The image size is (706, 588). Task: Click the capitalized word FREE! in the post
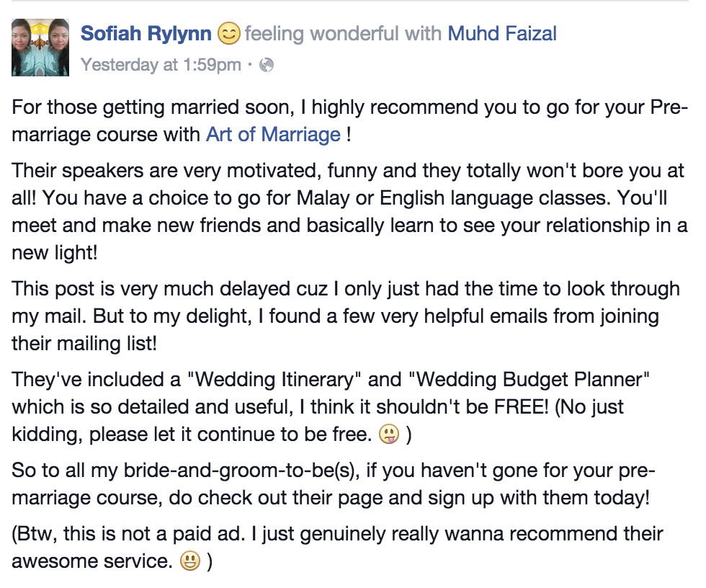(x=522, y=407)
